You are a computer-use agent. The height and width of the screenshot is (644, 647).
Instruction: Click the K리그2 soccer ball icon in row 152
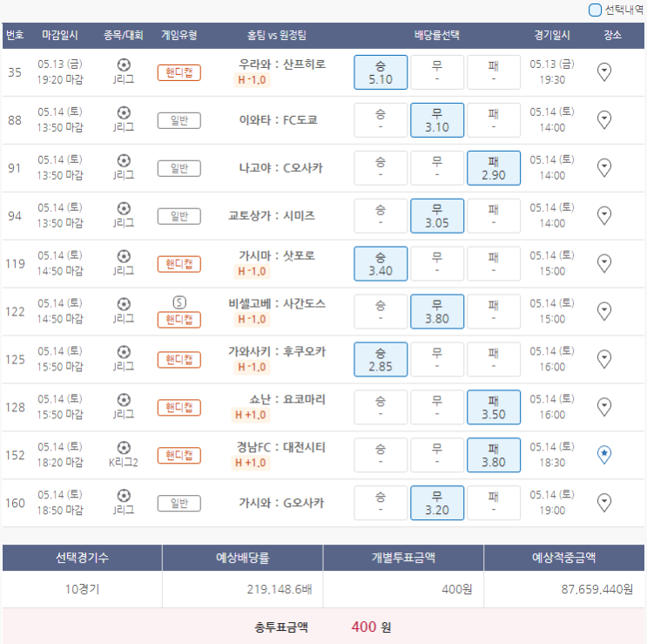pyautogui.click(x=124, y=448)
